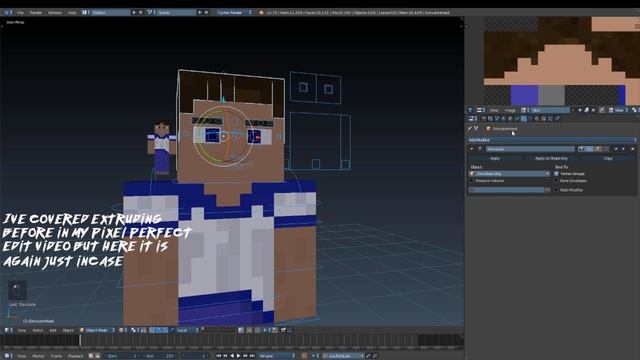The height and width of the screenshot is (360, 640).
Task: Open the Render Layers properties tab
Action: click(490, 118)
